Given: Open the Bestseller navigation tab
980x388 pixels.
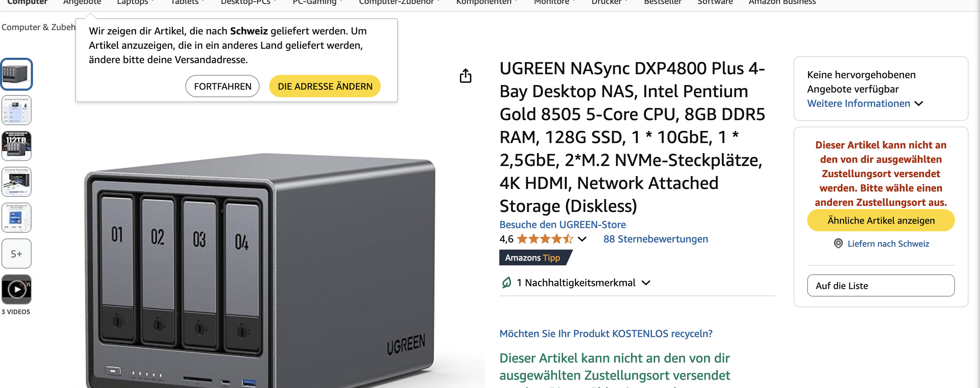Looking at the screenshot, I should coord(662,3).
